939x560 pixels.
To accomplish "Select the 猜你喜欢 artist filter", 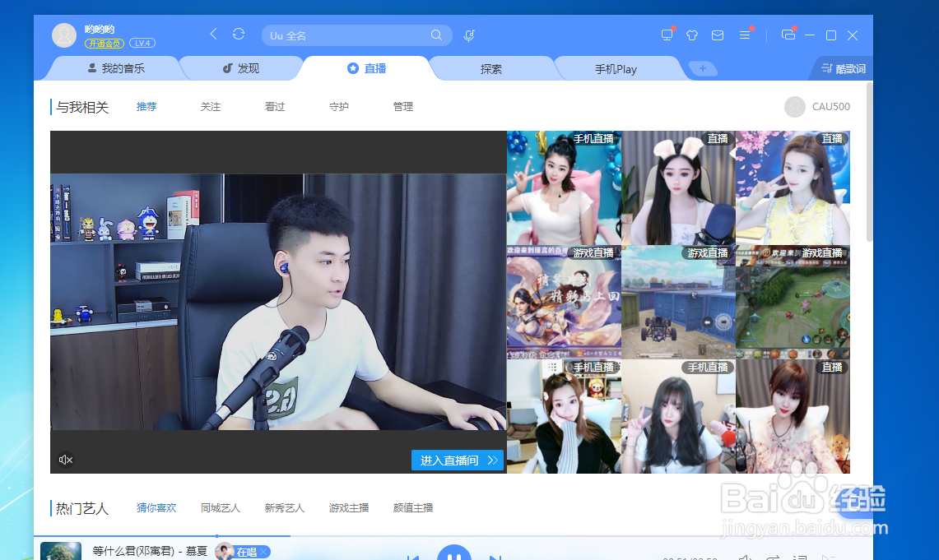I will (x=156, y=507).
